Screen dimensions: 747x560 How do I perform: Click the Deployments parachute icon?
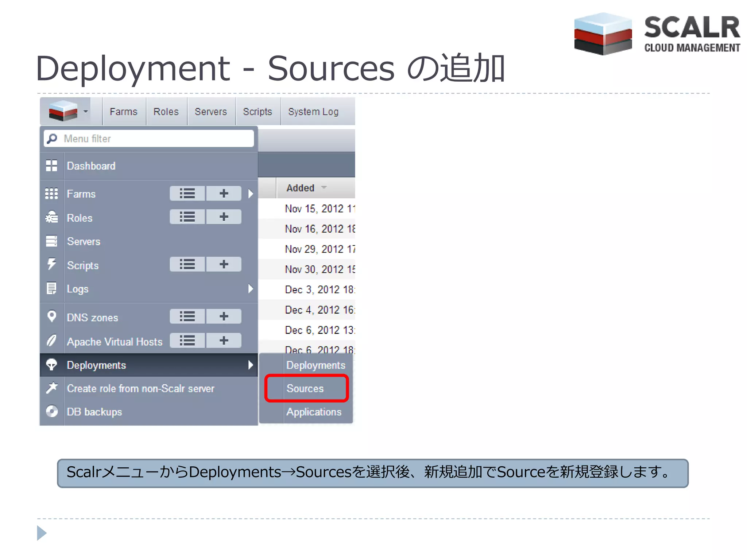(51, 365)
